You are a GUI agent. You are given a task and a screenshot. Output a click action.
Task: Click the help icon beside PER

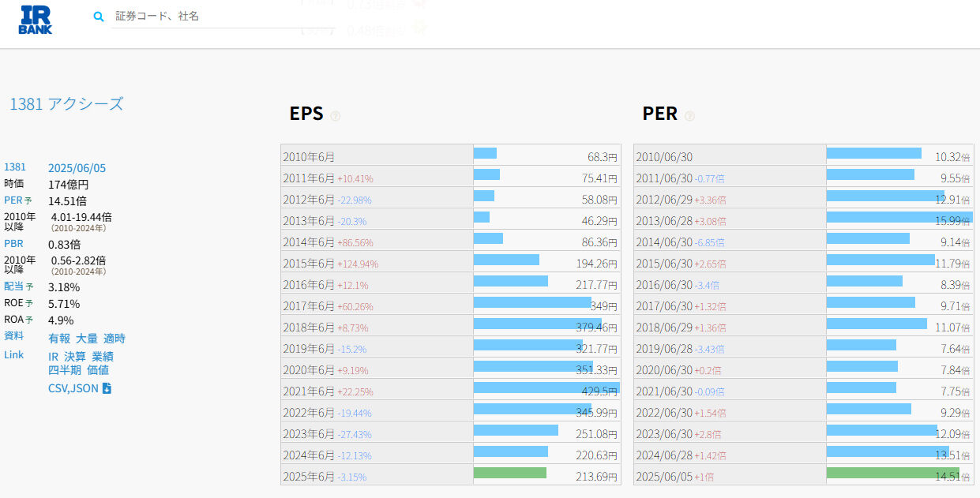pos(689,116)
